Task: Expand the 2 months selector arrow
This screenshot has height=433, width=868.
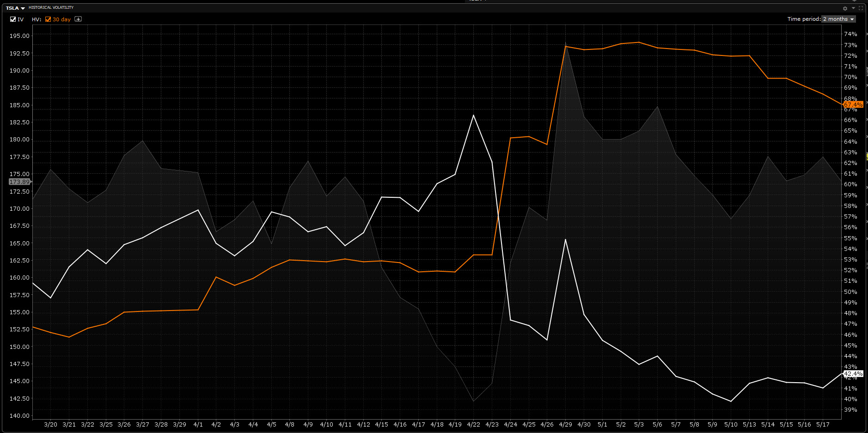Action: (851, 19)
